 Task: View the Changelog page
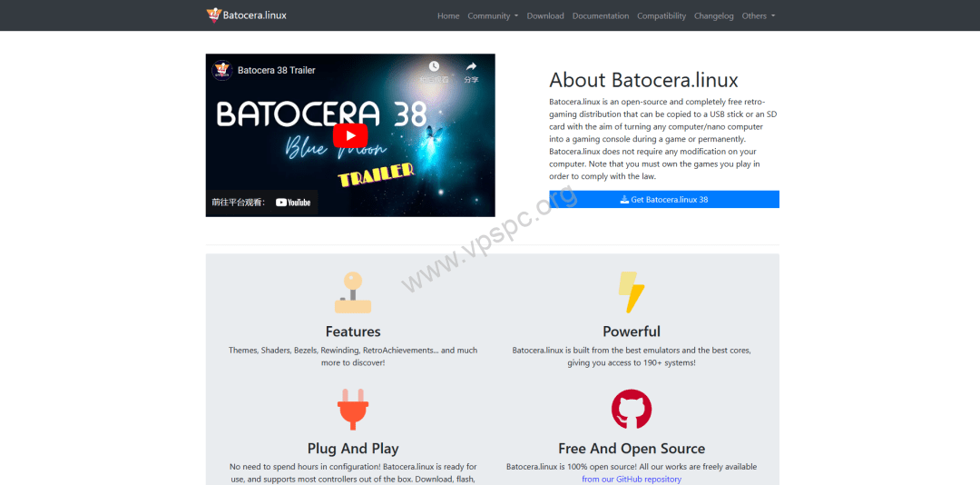714,15
